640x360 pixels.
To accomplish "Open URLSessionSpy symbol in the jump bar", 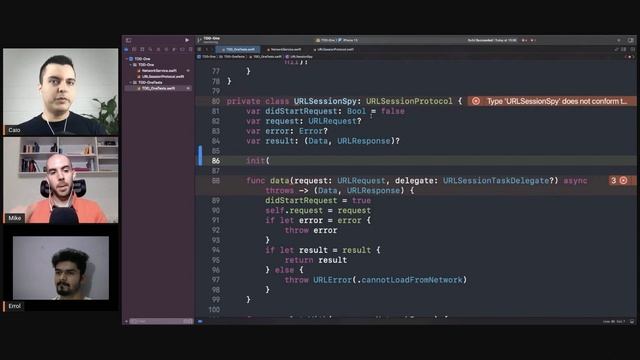I will (299, 57).
